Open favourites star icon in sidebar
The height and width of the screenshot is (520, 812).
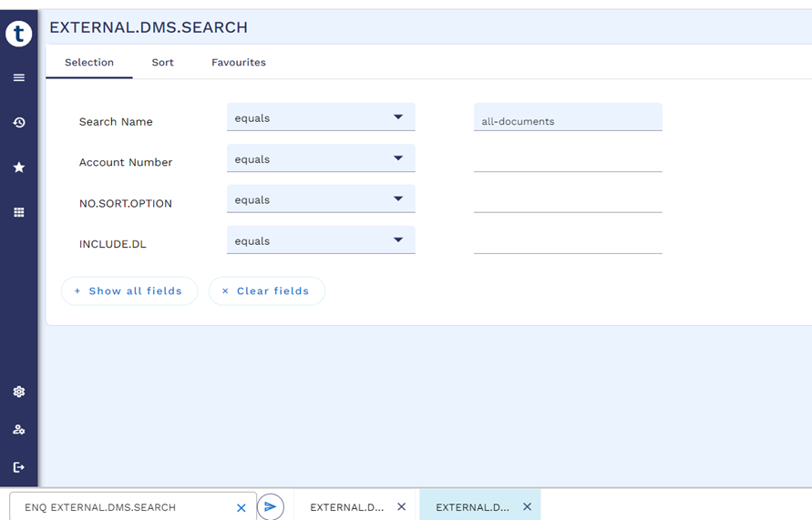click(x=18, y=168)
